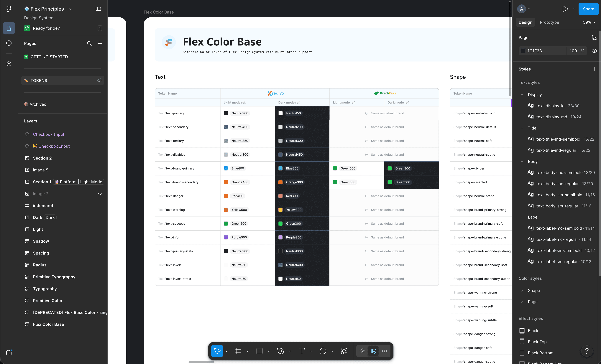Collapse the Label text styles group
Screen dimensions: 601x364
coord(522,217)
